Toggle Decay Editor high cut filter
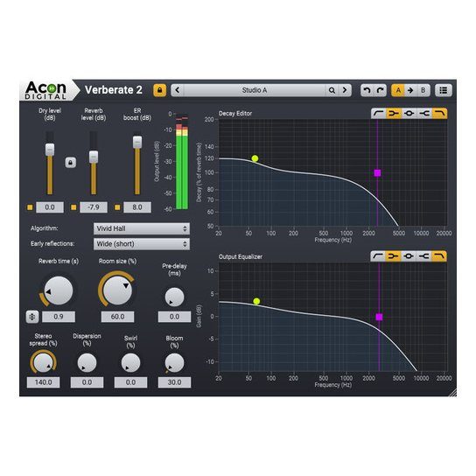The width and height of the screenshot is (476, 476). tap(439, 113)
